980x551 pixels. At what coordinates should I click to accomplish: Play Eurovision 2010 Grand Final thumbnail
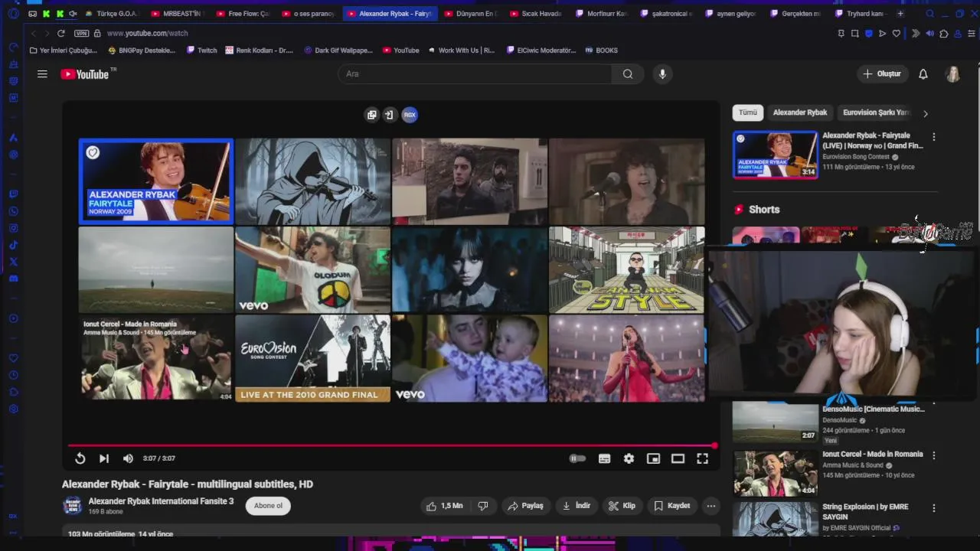[312, 358]
